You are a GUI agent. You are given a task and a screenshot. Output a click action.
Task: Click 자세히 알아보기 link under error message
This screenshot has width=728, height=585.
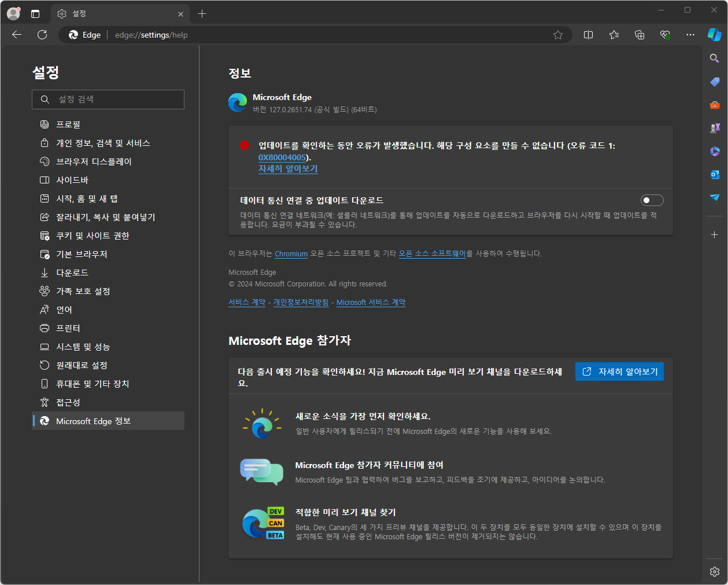tap(288, 169)
